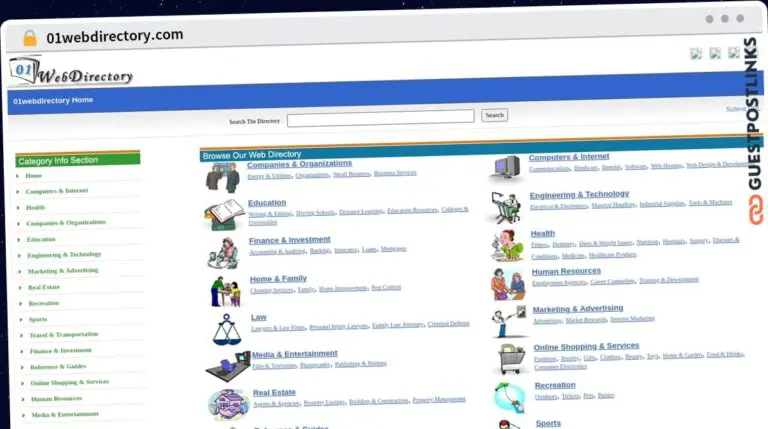Click the Education books icon
The height and width of the screenshot is (429, 768).
pos(222,213)
